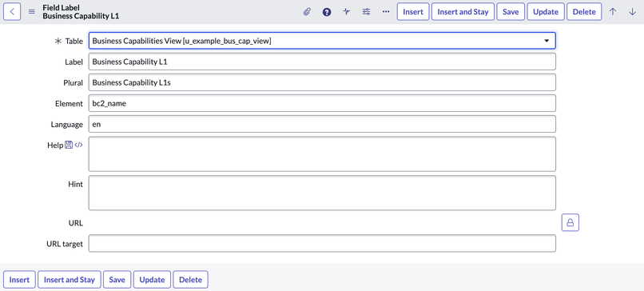Open the hamburger context menu icon
Screen dimensions: 644x291
tap(32, 11)
